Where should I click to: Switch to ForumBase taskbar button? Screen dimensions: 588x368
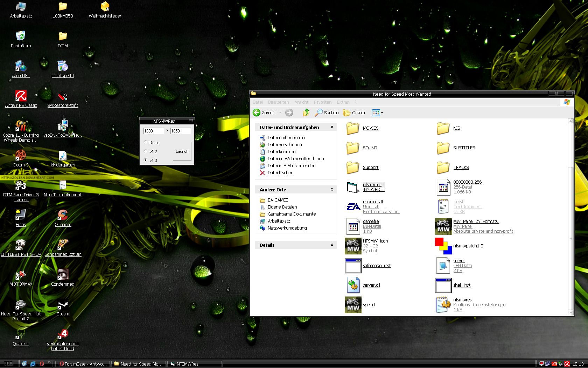point(83,364)
